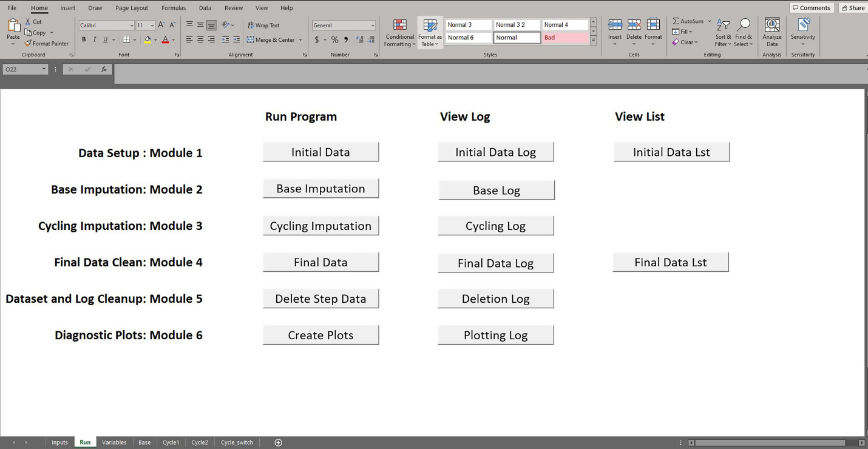Open the Formulas ribbon tab
868x449 pixels.
tap(174, 8)
